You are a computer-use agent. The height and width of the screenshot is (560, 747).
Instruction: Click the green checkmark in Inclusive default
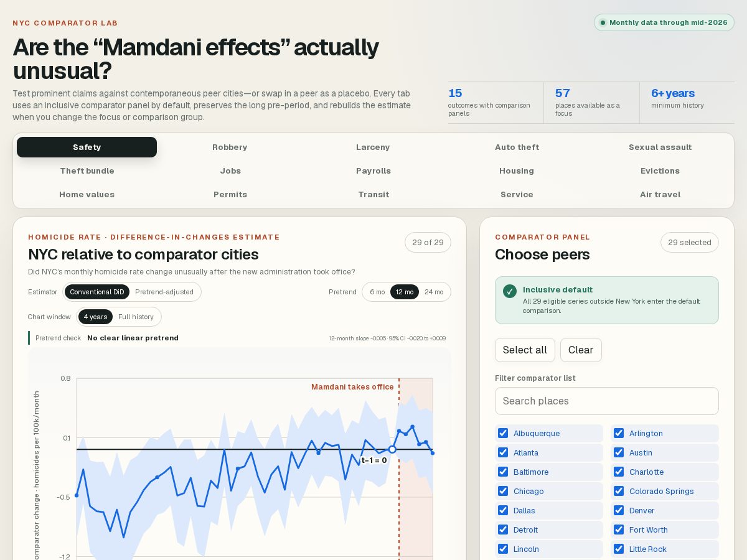pos(510,291)
